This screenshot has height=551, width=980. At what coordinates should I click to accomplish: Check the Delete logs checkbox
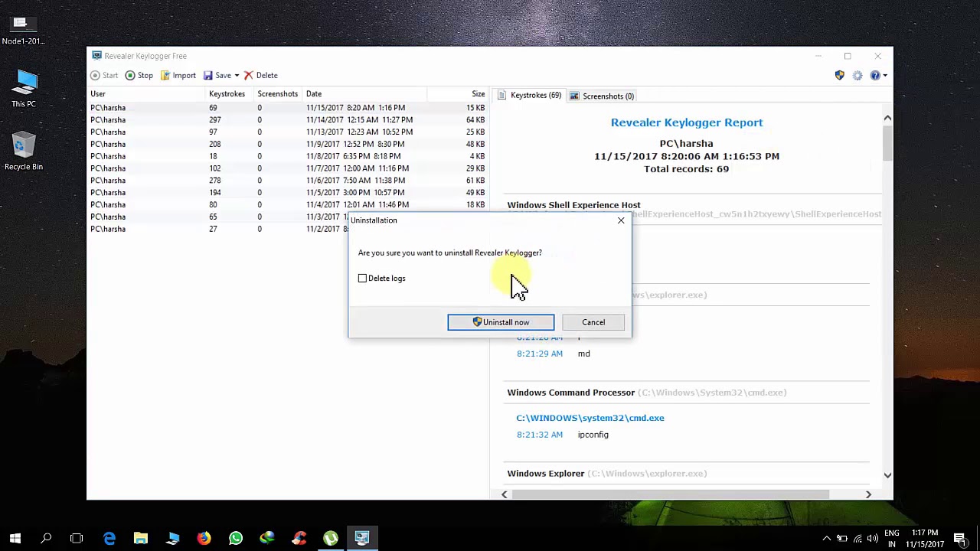[363, 279]
